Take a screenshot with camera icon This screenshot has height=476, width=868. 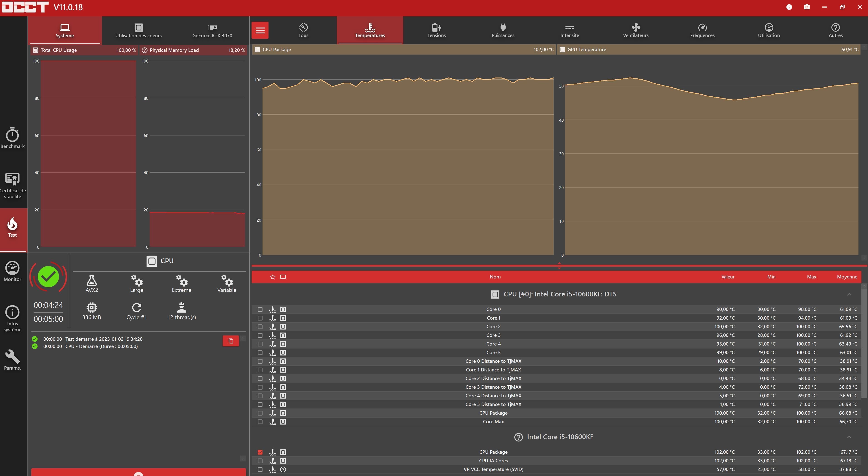click(807, 7)
